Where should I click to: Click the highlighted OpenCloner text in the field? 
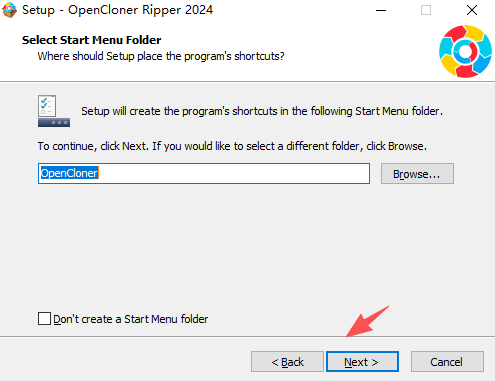(69, 173)
